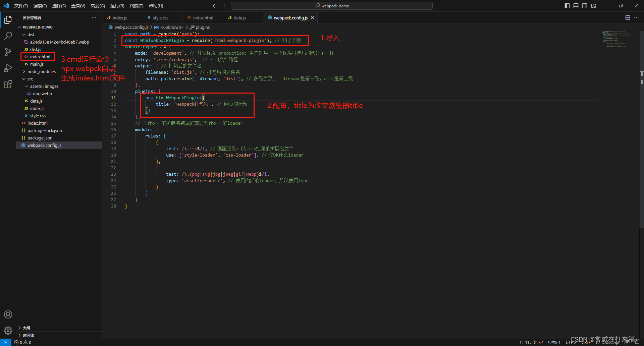Open errors and warnings count in status bar

coord(23,342)
